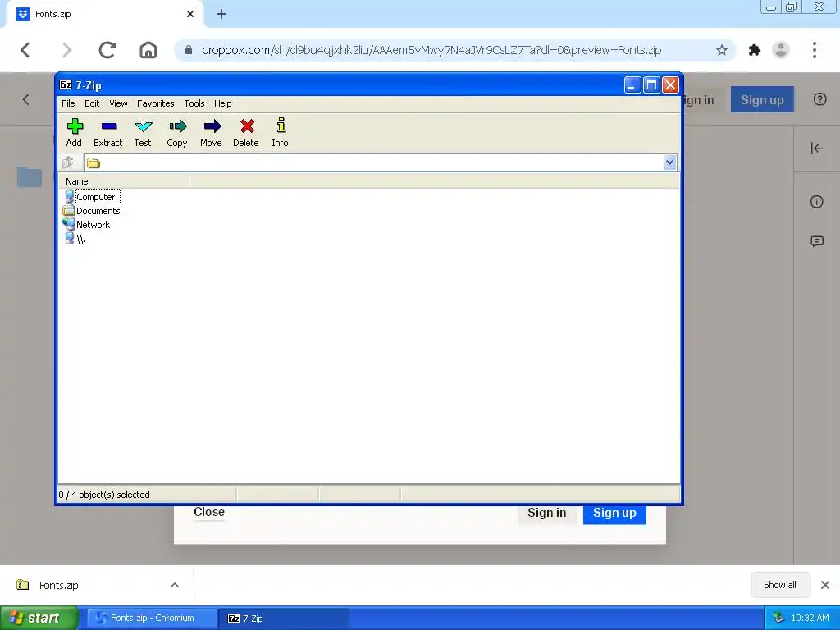Open the Edit menu
Screen dimensions: 840x630
92,103
